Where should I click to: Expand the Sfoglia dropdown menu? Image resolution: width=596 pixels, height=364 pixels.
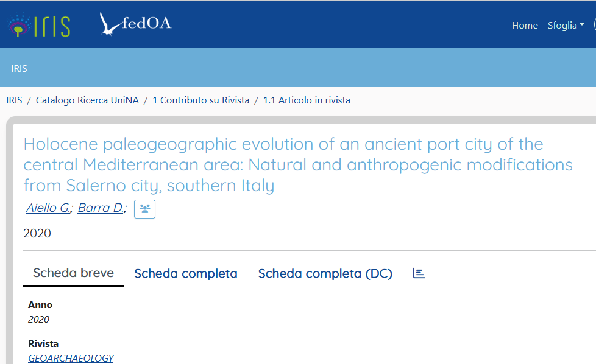point(566,26)
